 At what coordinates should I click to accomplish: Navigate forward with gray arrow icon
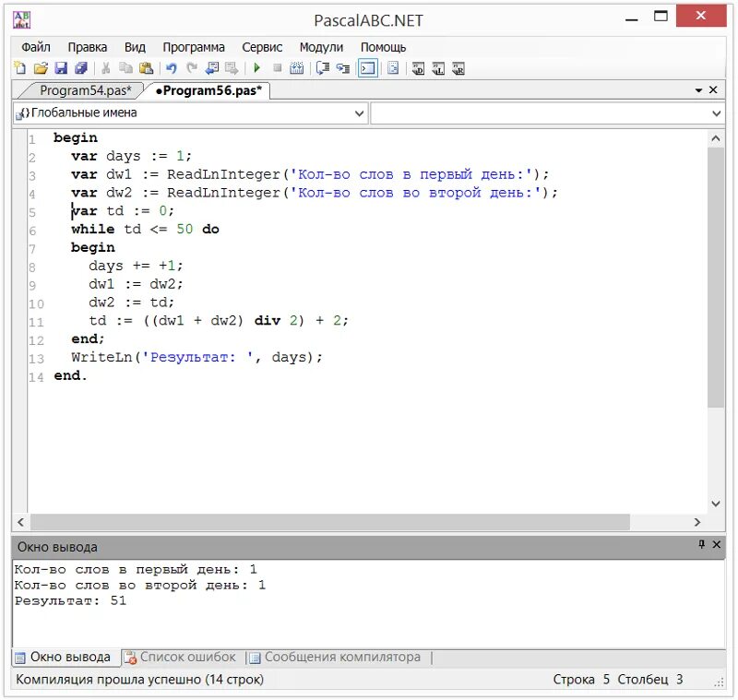pos(232,68)
